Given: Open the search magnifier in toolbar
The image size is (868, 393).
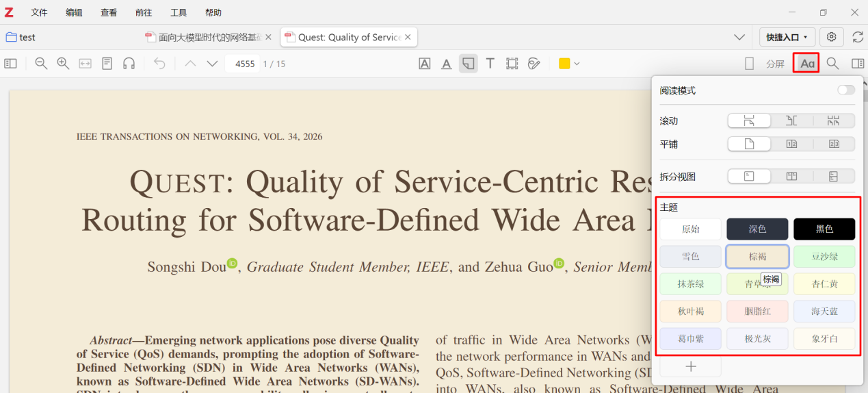Looking at the screenshot, I should click(x=832, y=64).
